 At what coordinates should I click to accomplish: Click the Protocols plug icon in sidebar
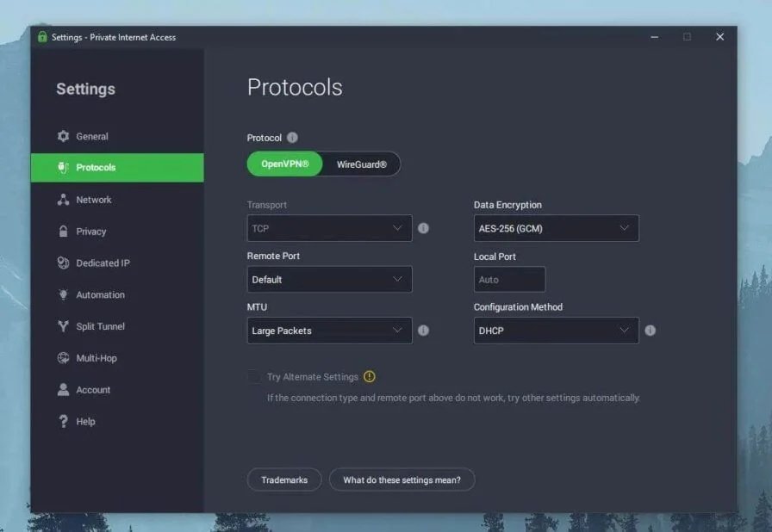click(63, 168)
